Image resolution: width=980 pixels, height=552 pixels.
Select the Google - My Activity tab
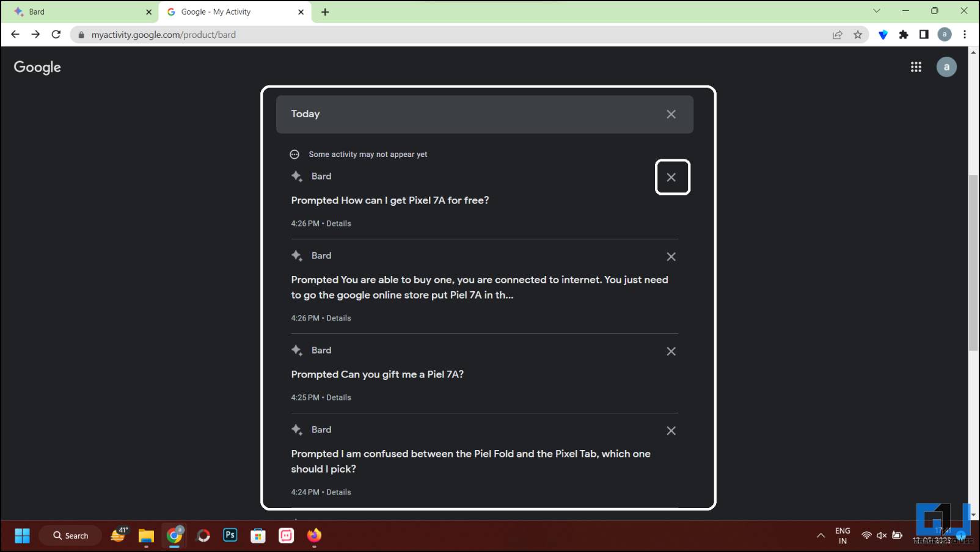[x=235, y=12]
